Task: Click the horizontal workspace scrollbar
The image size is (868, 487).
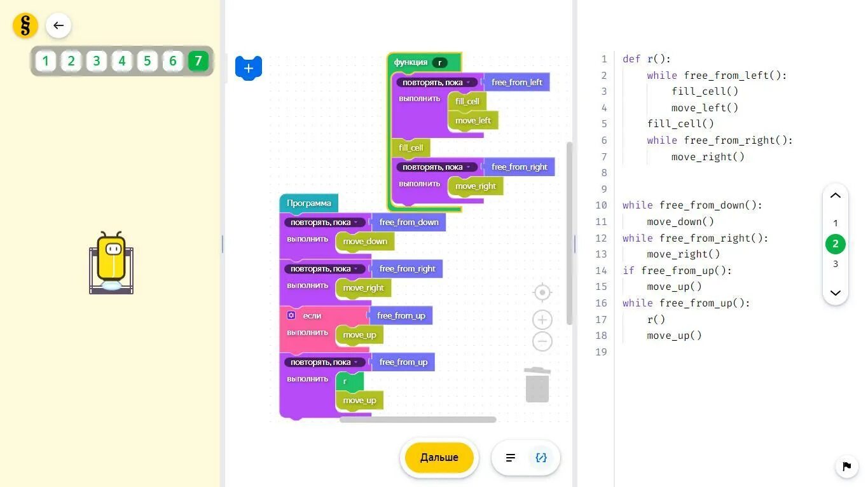Action: tap(418, 420)
